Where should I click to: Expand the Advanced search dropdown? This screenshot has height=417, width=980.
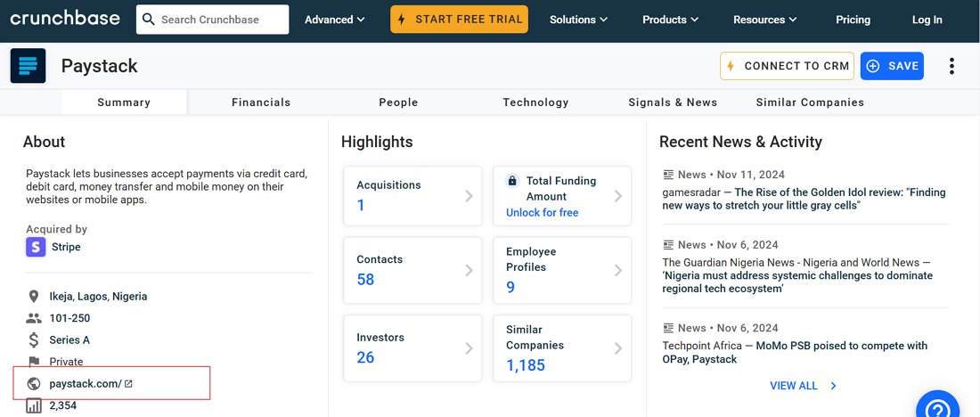[x=334, y=20]
